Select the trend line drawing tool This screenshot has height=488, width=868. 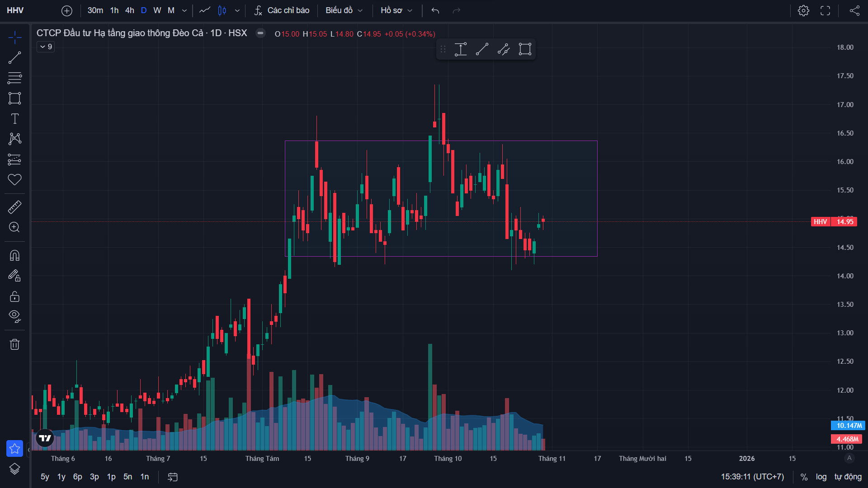[x=14, y=58]
